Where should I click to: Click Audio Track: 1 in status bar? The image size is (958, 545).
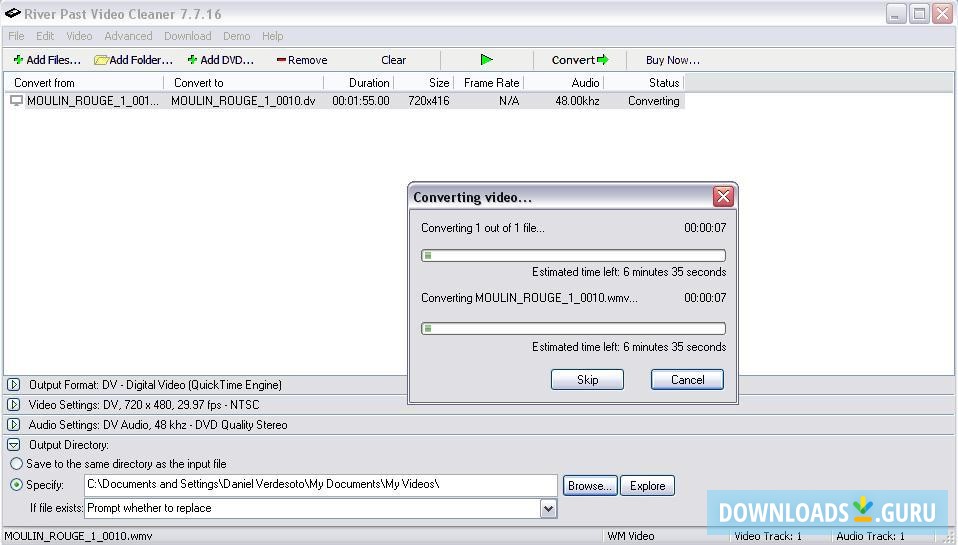point(871,536)
